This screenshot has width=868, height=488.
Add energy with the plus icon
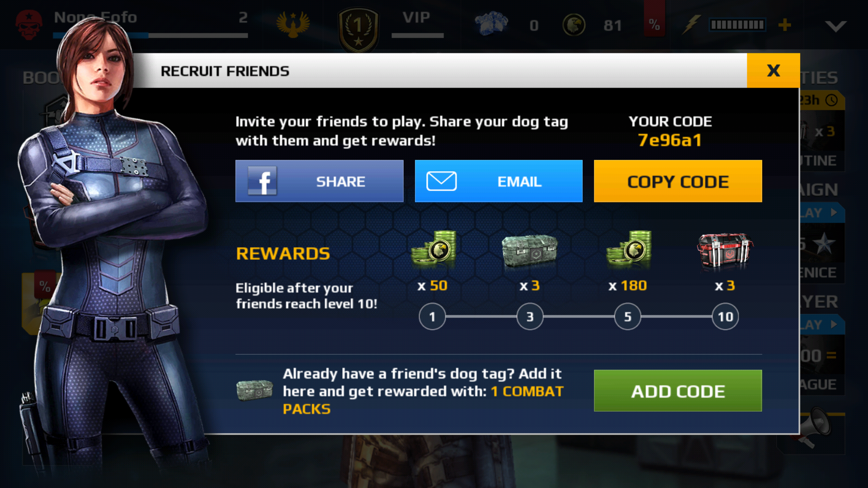(x=785, y=25)
